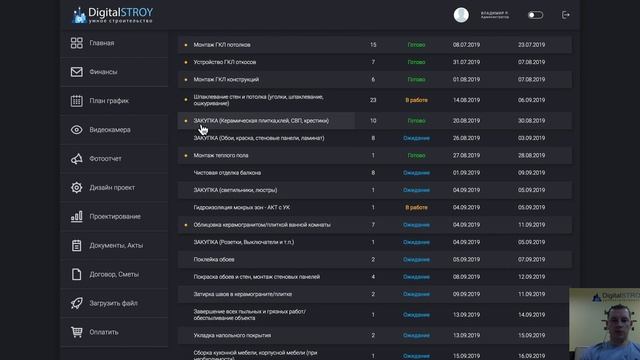Open the План график menu item
The height and width of the screenshot is (360, 640).
[x=114, y=101]
